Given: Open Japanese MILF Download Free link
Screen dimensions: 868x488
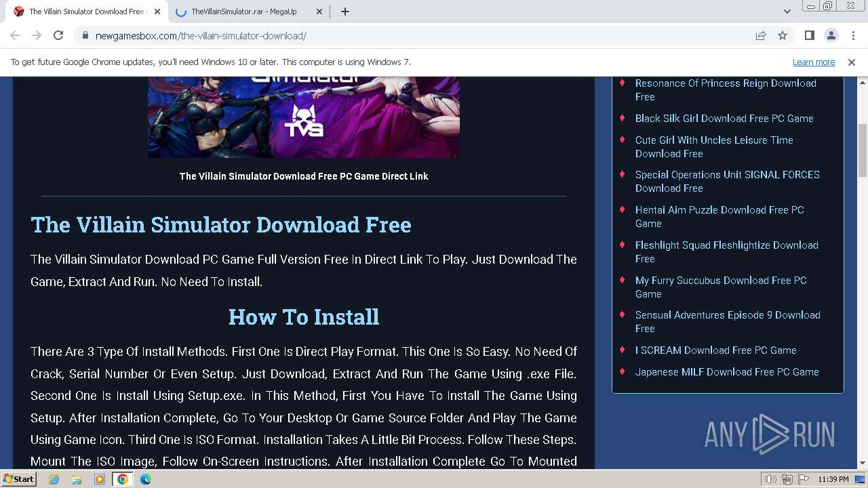Looking at the screenshot, I should (727, 372).
